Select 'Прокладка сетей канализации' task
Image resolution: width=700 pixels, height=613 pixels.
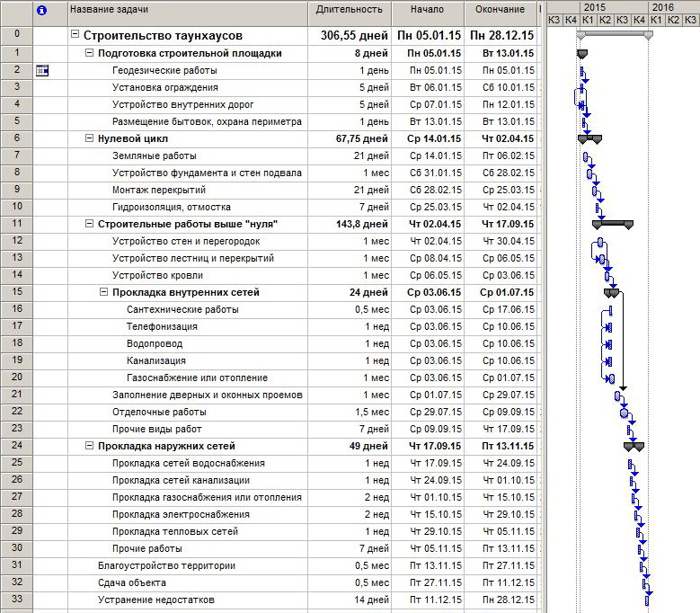pos(181,480)
